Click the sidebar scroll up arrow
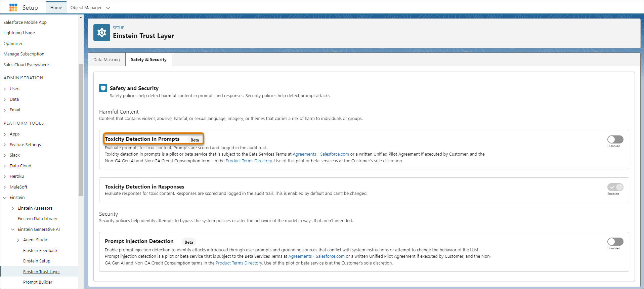 81,17
